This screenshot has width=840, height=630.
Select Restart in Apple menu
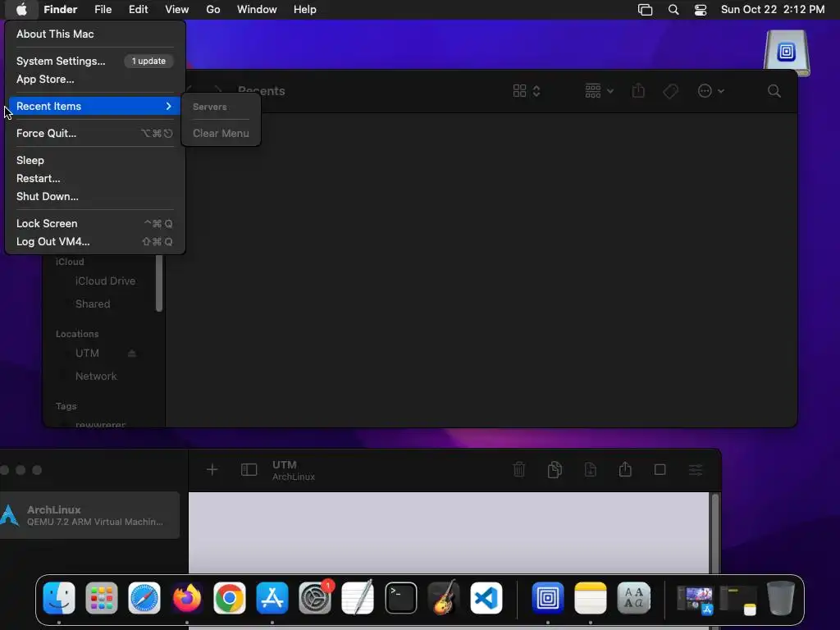coord(95,178)
